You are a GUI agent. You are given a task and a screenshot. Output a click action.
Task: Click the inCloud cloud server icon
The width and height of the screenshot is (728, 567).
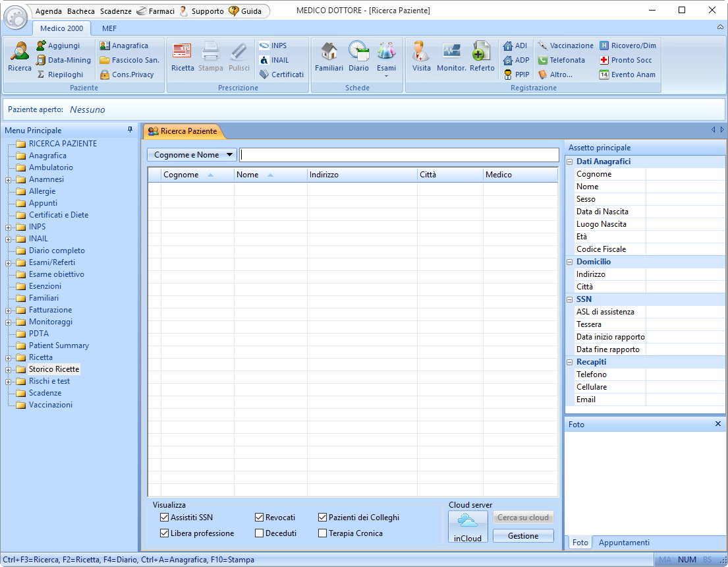point(468,527)
